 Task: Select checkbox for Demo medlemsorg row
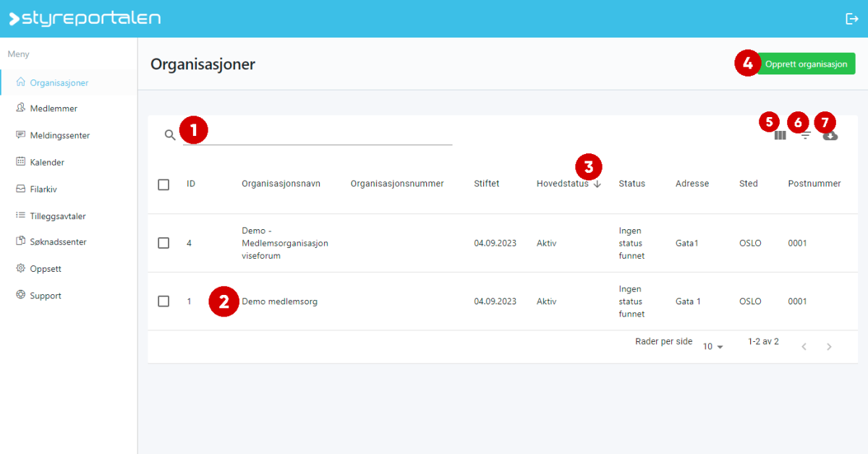pos(163,301)
